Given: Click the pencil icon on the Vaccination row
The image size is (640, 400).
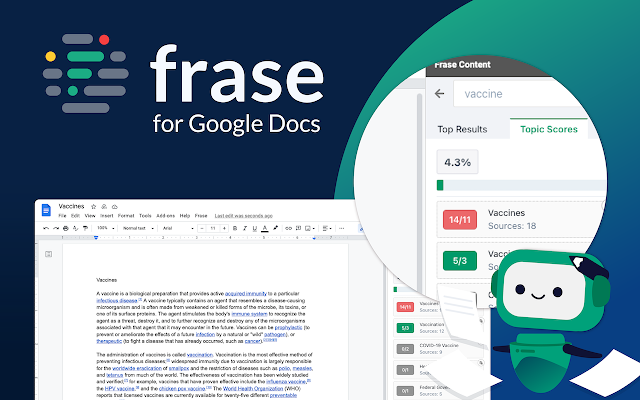Looking at the screenshot, I should (481, 321).
